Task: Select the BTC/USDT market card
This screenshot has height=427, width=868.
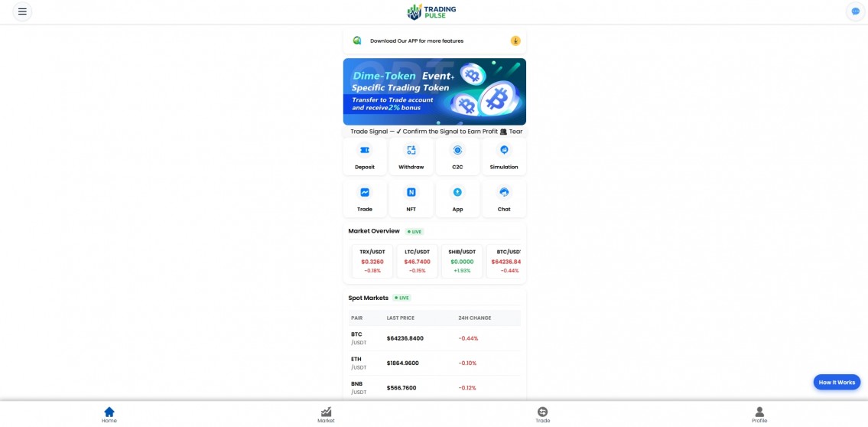Action: pos(504,262)
